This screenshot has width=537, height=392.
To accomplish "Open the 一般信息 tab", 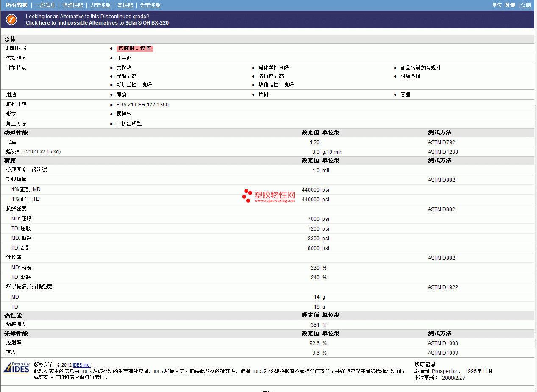I will coord(45,5).
